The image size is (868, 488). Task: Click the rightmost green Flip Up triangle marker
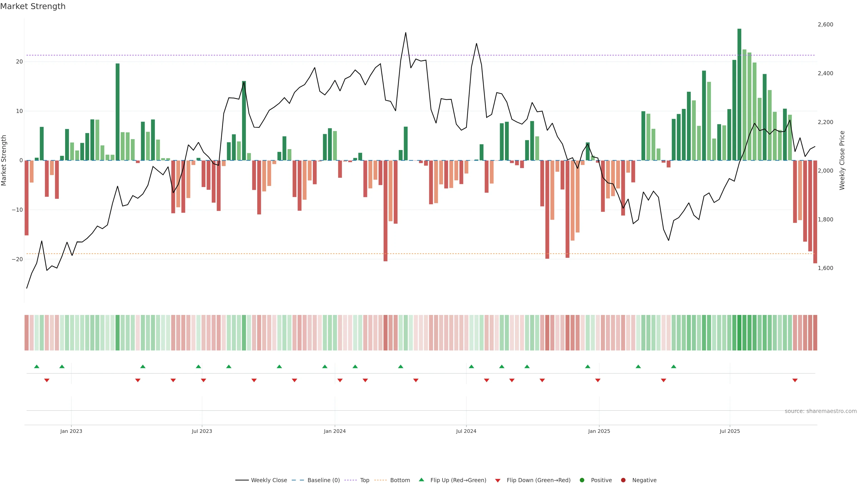tap(674, 366)
